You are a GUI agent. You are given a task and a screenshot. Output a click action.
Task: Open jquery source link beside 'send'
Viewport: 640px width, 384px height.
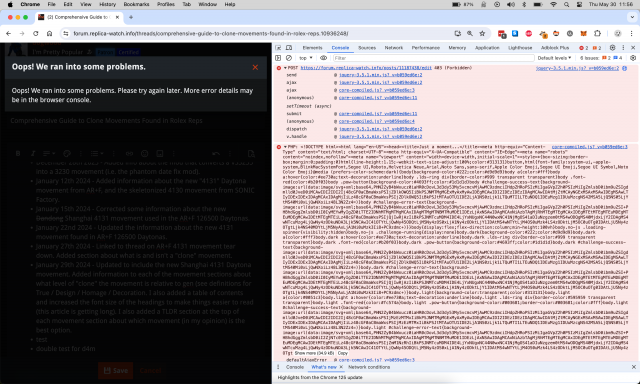(x=380, y=75)
